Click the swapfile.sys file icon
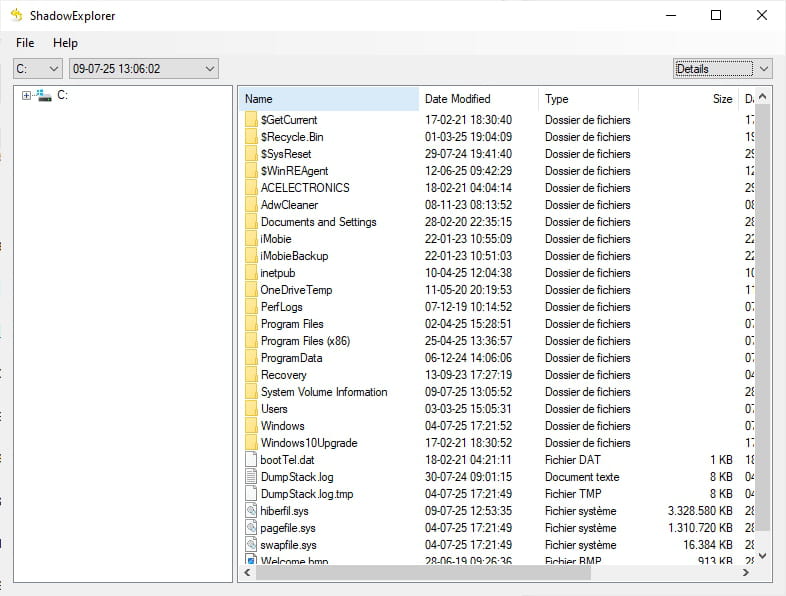This screenshot has width=786, height=596. pos(251,545)
